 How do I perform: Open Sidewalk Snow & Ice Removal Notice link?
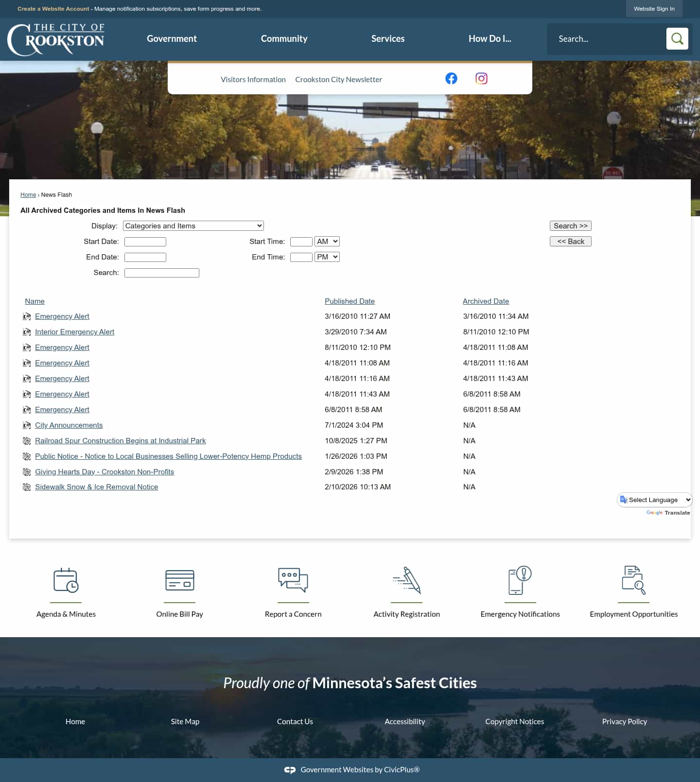pos(96,487)
